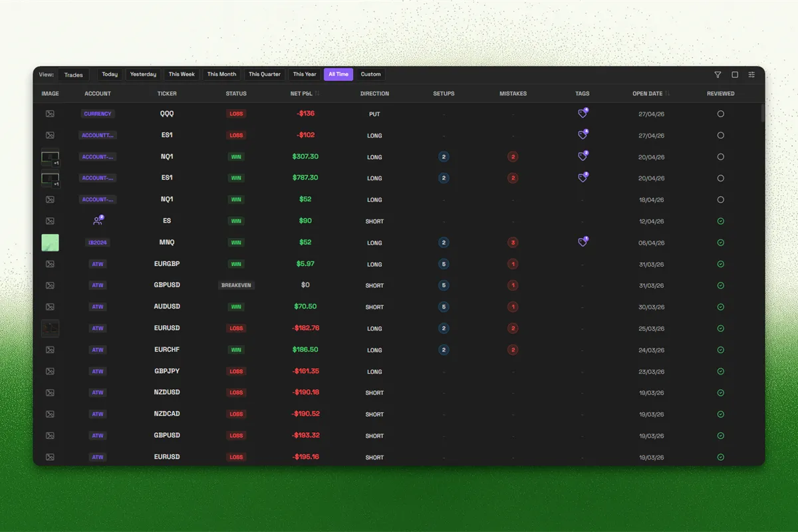Toggle reviewed checkmark in EURCHF row

point(721,350)
